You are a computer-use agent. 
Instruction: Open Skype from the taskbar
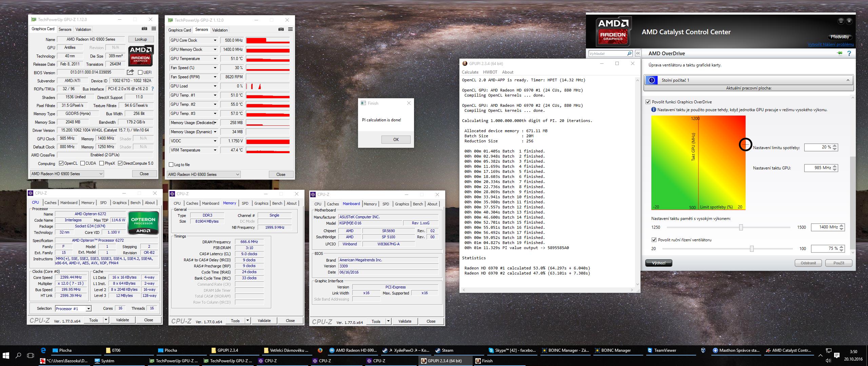click(x=512, y=350)
